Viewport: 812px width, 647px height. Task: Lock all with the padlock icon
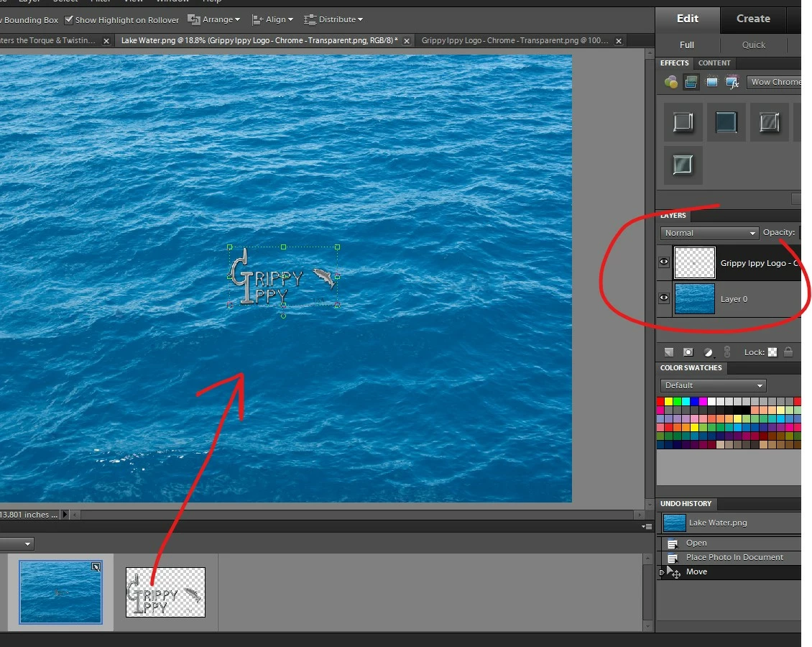click(788, 352)
